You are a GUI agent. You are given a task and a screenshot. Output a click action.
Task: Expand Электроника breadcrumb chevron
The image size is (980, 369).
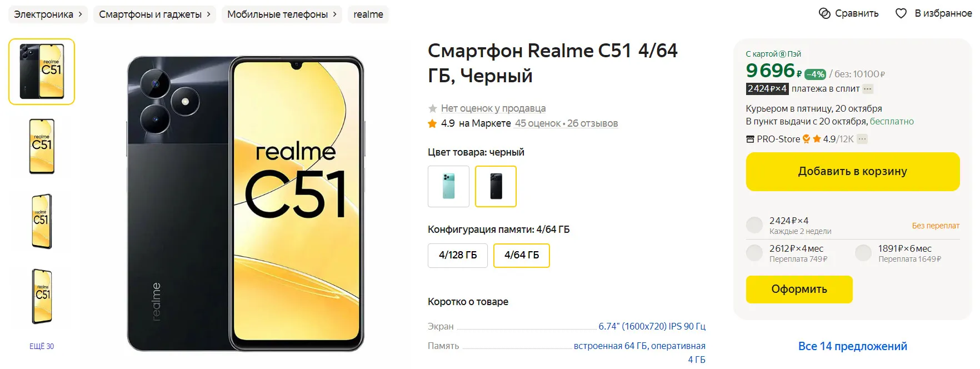click(x=80, y=14)
